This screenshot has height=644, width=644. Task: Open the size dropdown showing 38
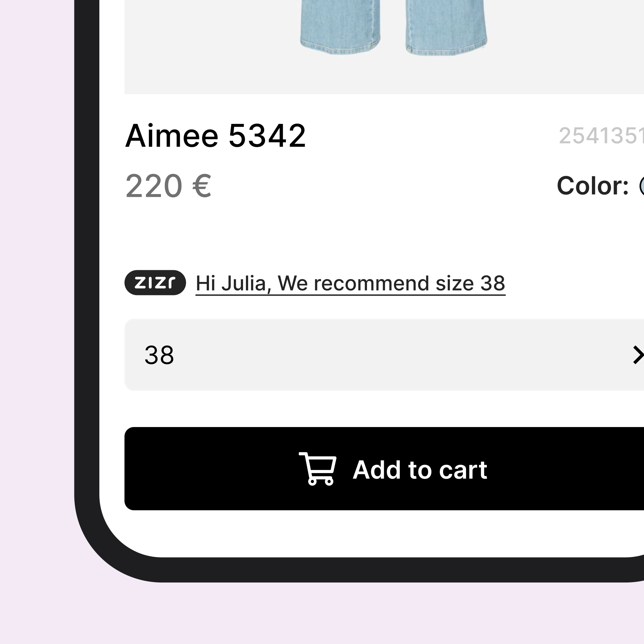tap(383, 355)
